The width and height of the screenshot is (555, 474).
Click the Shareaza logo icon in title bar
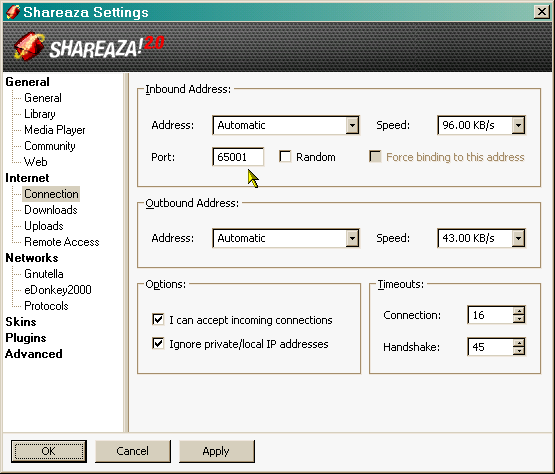[x=13, y=12]
